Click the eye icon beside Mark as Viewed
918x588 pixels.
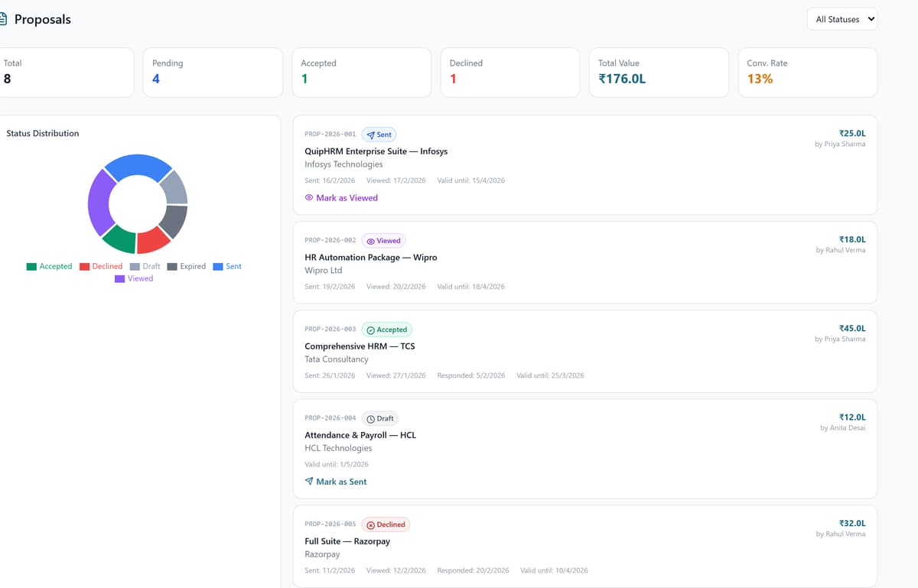click(x=309, y=197)
